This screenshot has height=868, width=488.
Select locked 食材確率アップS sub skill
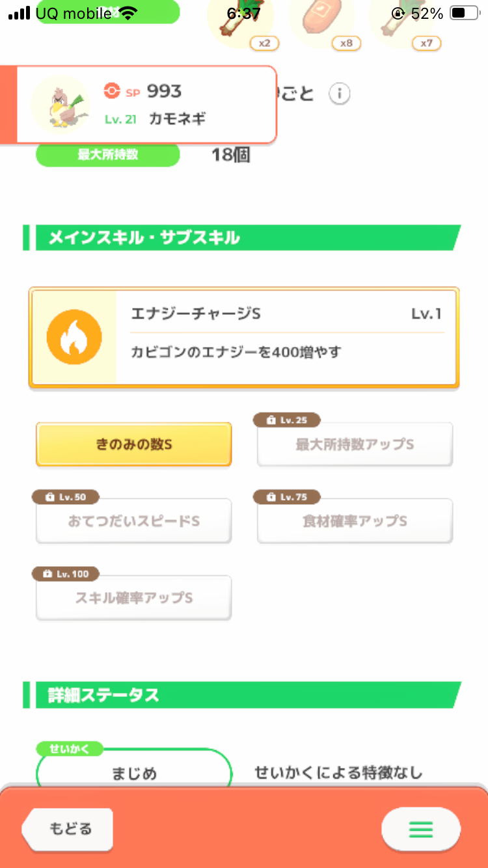point(355,521)
